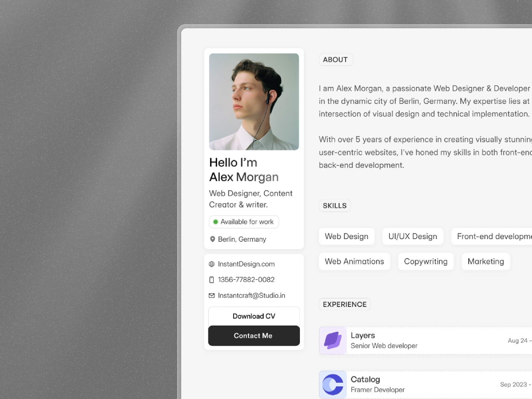Open Alex Morgan's profile photo

(254, 102)
